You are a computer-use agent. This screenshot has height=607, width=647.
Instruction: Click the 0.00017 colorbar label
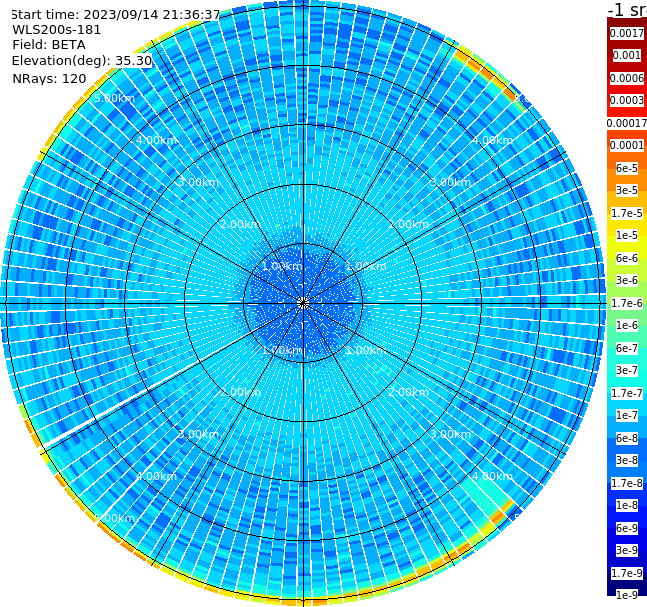pos(627,123)
